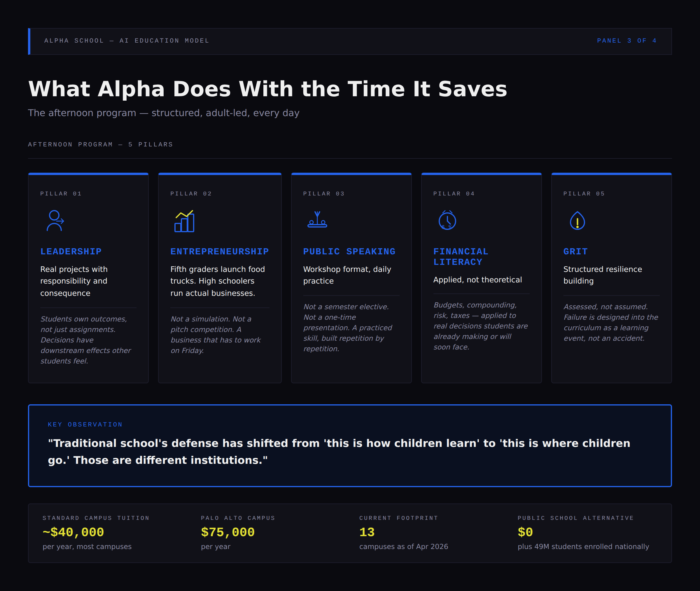
Task: Click the PANEL 3 OF 4 indicator
Action: tap(627, 41)
